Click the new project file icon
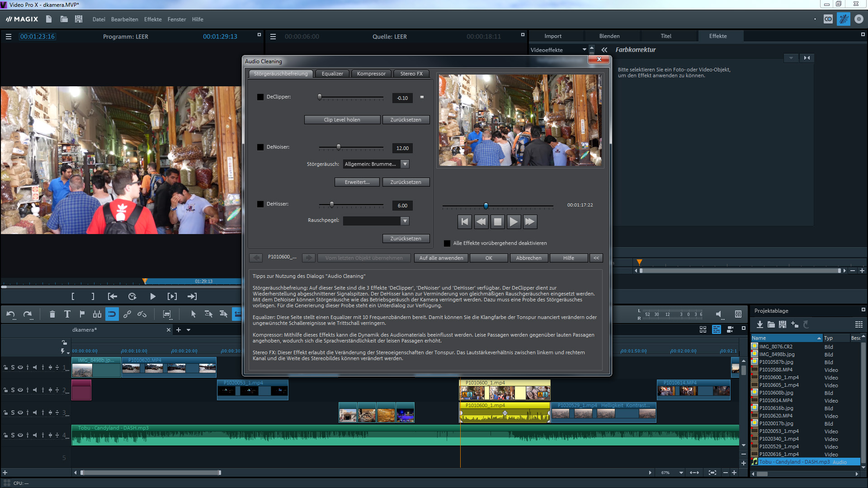The image size is (868, 488). click(x=49, y=19)
